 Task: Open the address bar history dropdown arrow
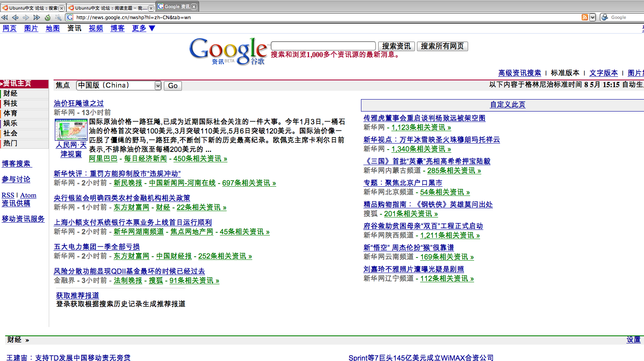click(x=592, y=17)
